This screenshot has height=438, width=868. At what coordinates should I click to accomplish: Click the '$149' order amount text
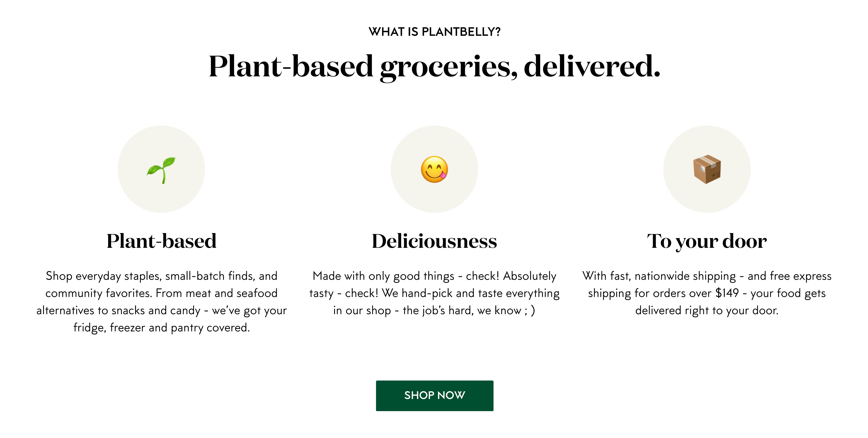[727, 293]
